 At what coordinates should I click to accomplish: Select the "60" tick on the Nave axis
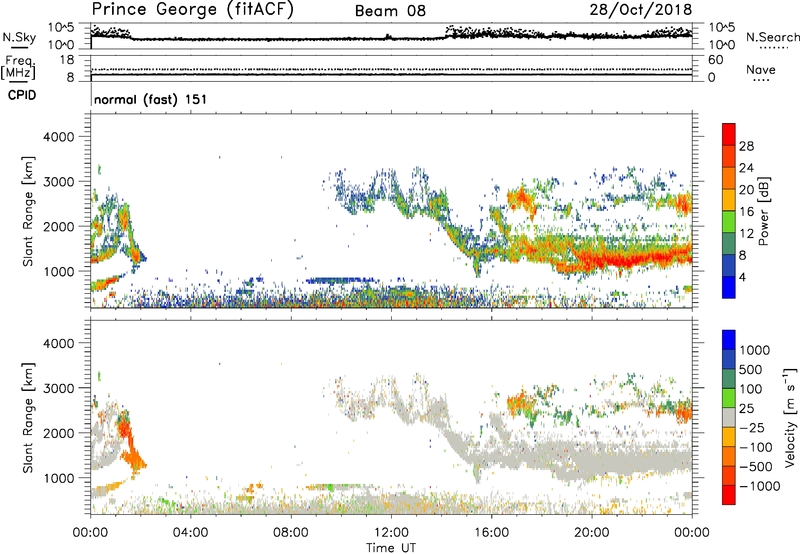(x=715, y=60)
